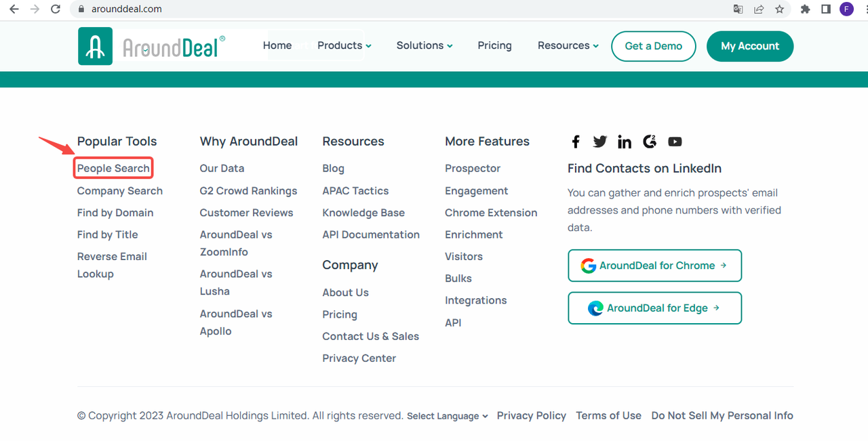Click AroundDeal for Chrome button
This screenshot has height=441, width=868.
[654, 266]
